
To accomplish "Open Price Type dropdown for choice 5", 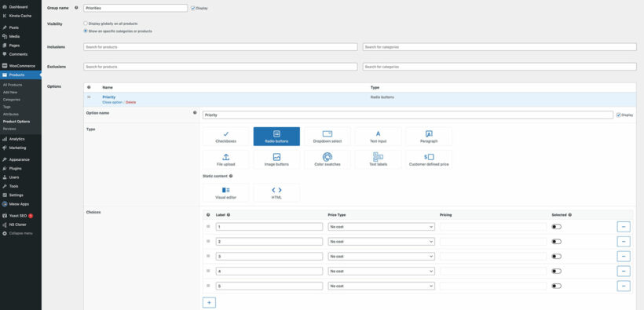I will point(381,286).
